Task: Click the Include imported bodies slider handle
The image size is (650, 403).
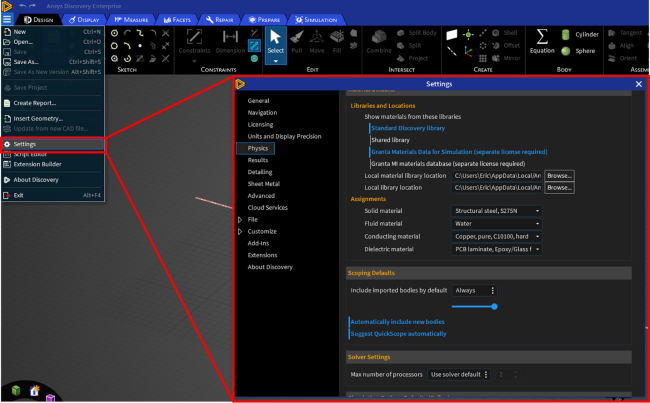Action: tap(494, 307)
